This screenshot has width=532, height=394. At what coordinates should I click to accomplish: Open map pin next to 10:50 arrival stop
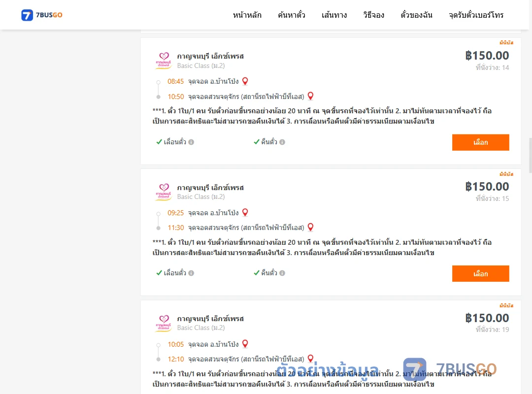click(310, 96)
